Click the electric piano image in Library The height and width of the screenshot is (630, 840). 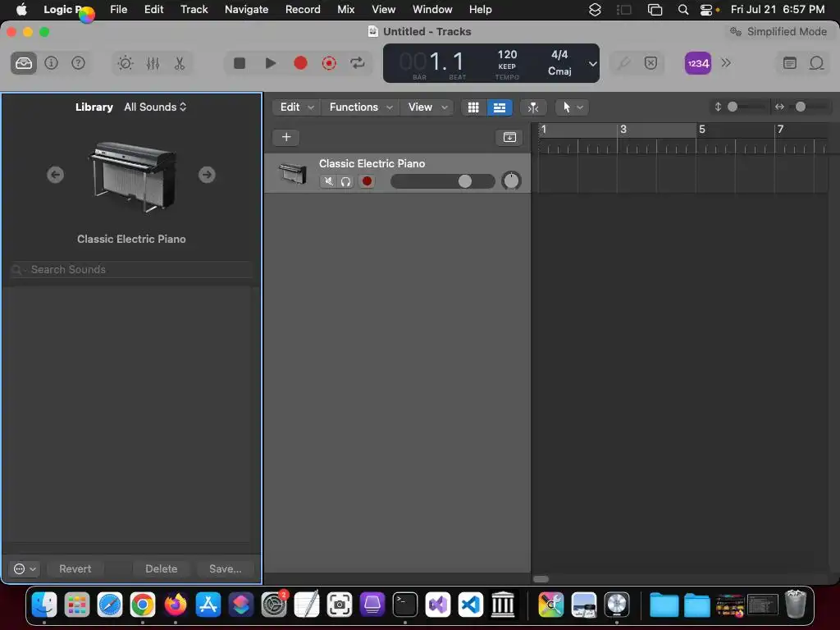tap(132, 177)
